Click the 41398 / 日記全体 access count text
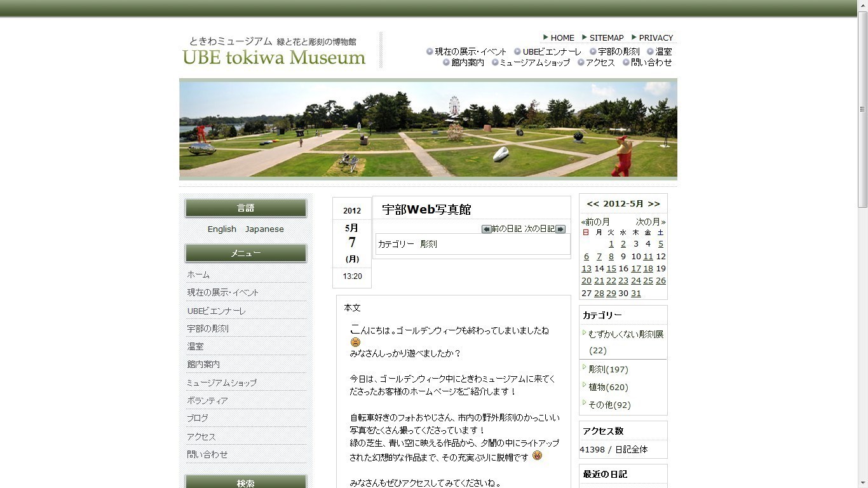 pos(614,450)
